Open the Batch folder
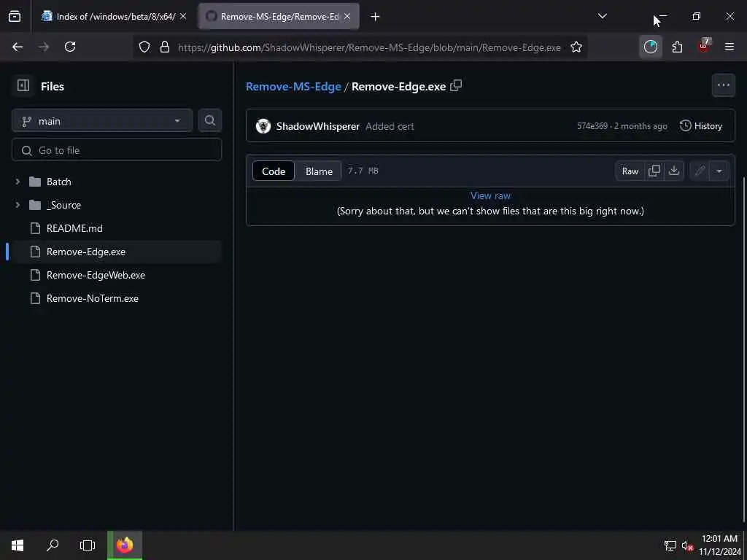The height and width of the screenshot is (560, 747). click(x=58, y=182)
